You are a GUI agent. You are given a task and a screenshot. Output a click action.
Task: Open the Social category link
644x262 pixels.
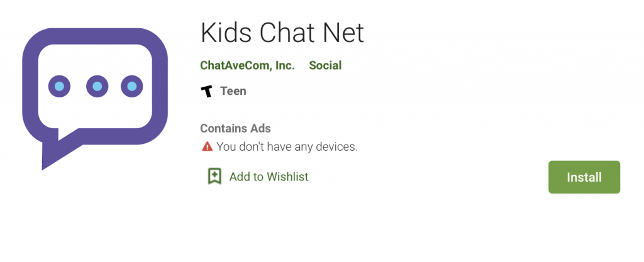(x=325, y=65)
